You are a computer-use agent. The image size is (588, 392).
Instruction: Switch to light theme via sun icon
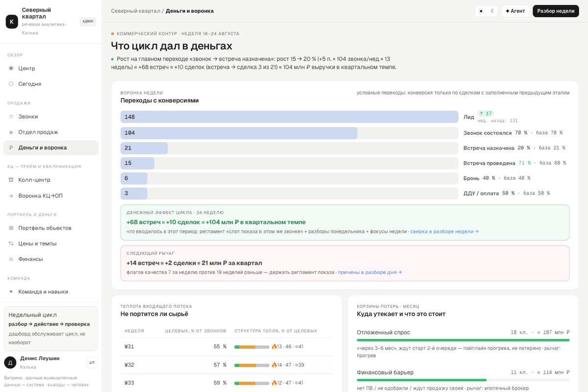[x=481, y=11]
